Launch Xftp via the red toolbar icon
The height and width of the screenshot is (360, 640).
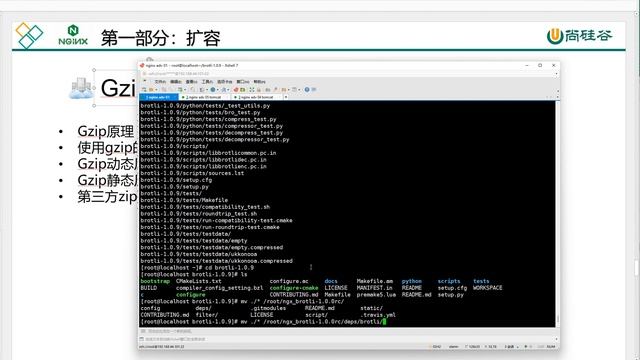click(236, 89)
